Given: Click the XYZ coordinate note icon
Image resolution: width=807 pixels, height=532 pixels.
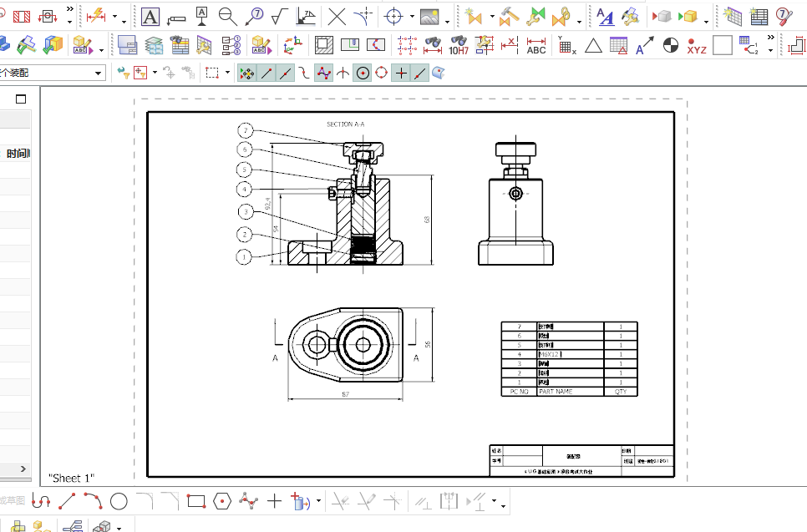Looking at the screenshot, I should [x=697, y=46].
